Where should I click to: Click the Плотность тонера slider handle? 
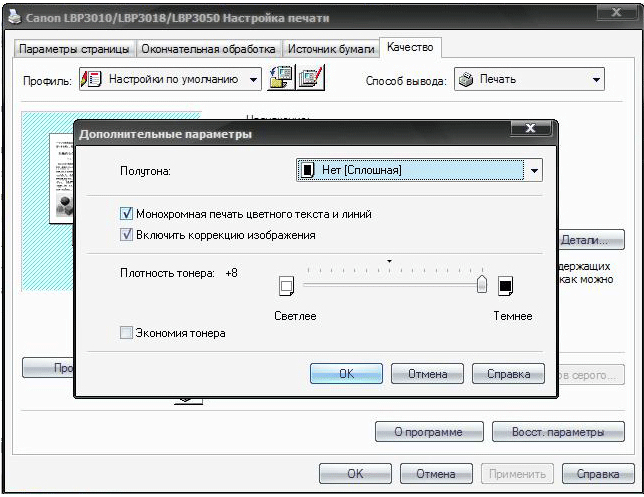point(482,285)
